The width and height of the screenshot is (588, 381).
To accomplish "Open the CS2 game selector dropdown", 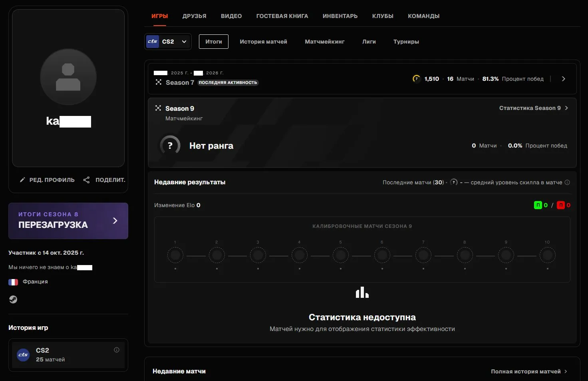I will click(x=168, y=42).
